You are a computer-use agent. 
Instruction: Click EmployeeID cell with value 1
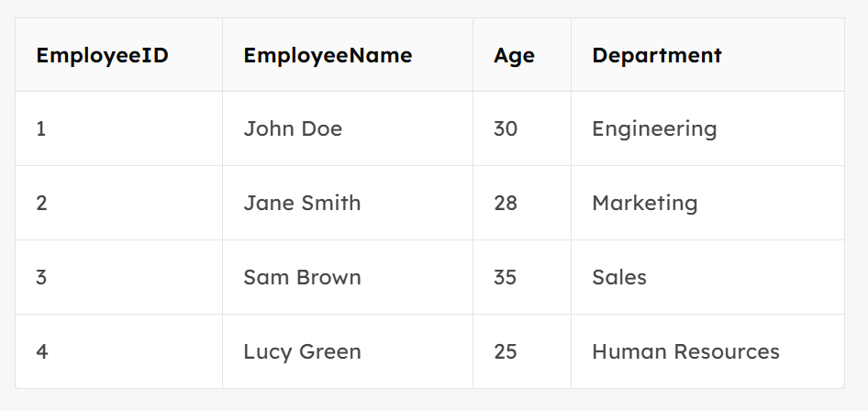pyautogui.click(x=119, y=128)
